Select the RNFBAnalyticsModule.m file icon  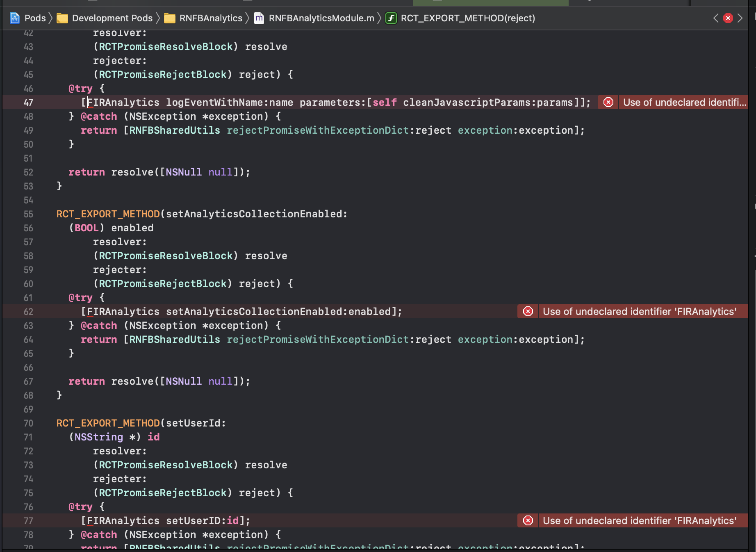pos(259,18)
